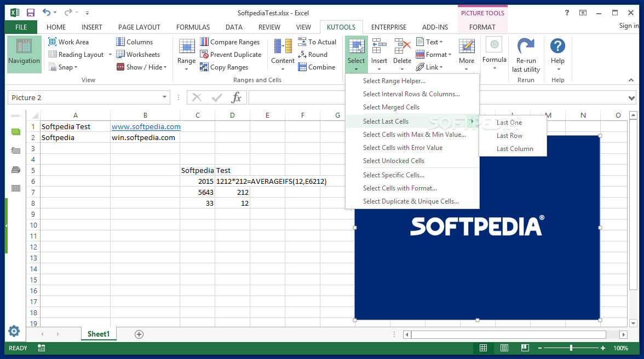Choose Select Interval Rows & Columns
The width and height of the screenshot is (644, 359).
point(412,94)
